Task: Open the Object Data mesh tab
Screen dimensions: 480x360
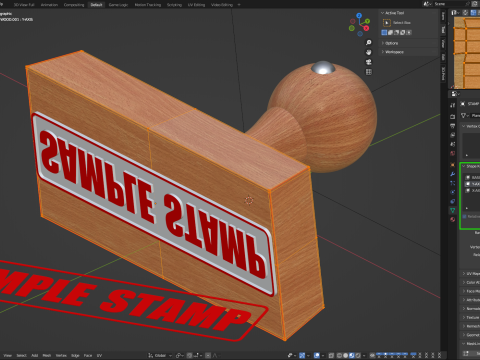Action: pyautogui.click(x=452, y=210)
